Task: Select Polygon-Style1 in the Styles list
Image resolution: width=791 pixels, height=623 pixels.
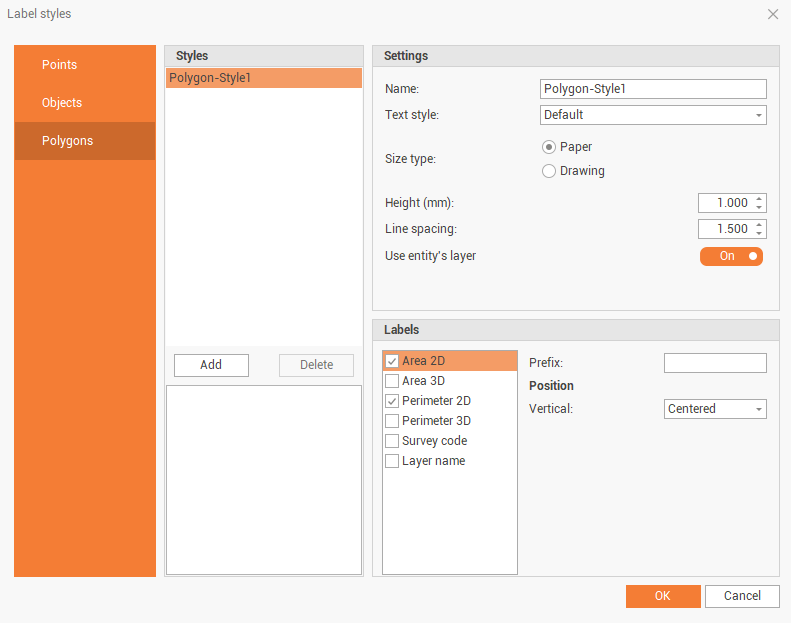Action: coord(264,78)
